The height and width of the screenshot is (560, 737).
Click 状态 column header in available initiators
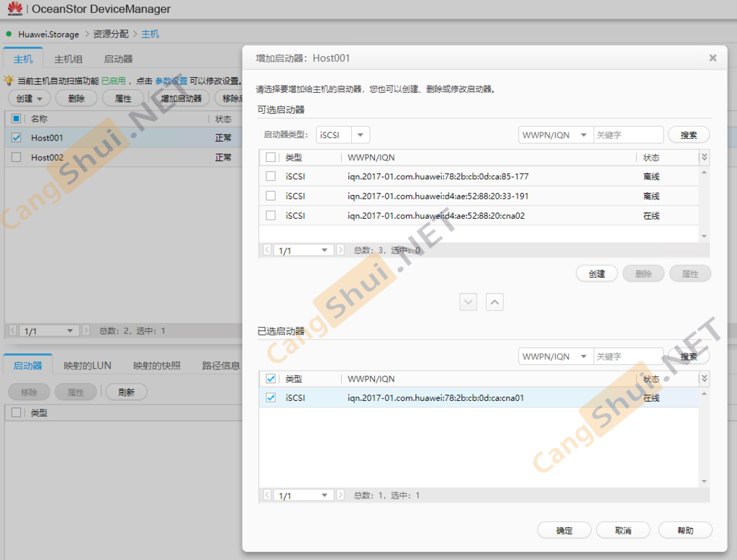[651, 157]
